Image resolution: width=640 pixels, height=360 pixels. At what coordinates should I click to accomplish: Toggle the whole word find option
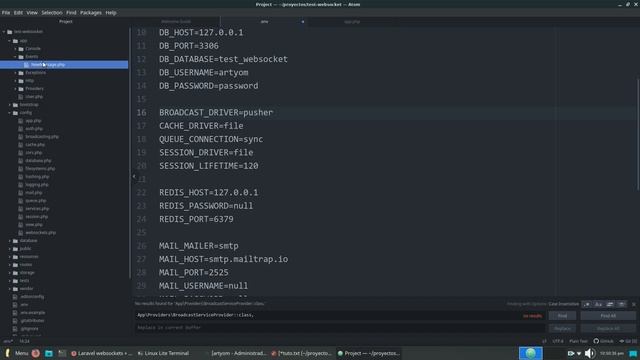tap(621, 304)
